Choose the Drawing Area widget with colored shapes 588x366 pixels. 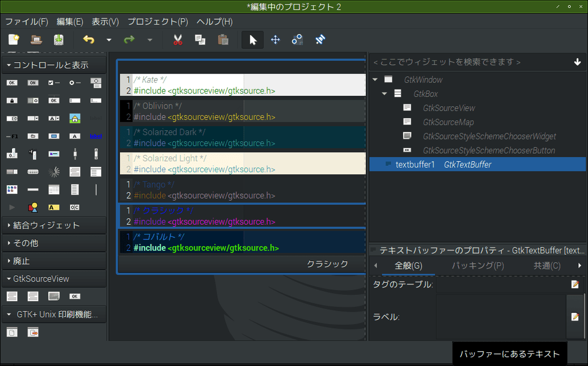[x=33, y=207]
